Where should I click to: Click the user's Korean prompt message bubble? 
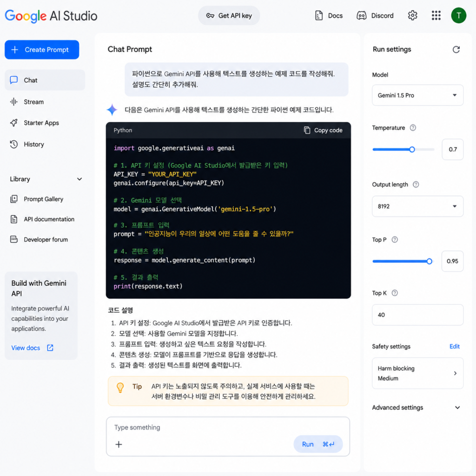click(237, 79)
